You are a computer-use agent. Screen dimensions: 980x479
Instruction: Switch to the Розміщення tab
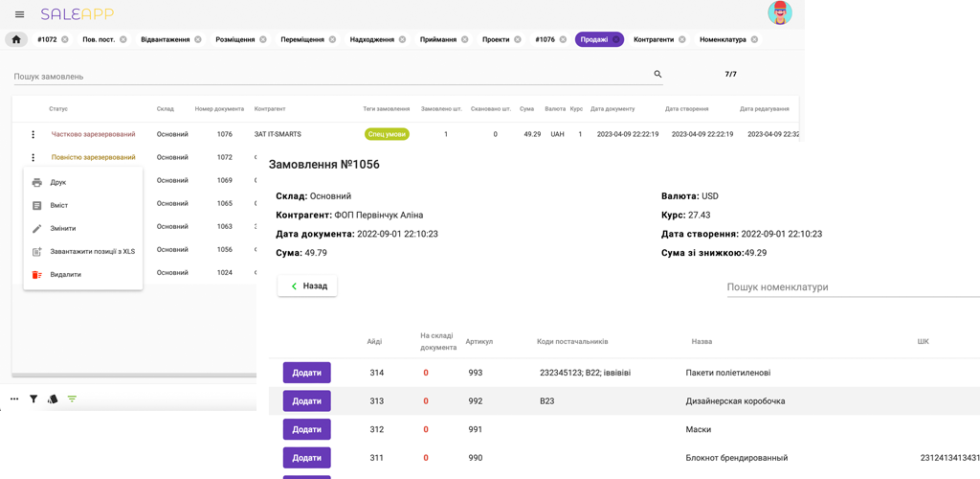235,39
